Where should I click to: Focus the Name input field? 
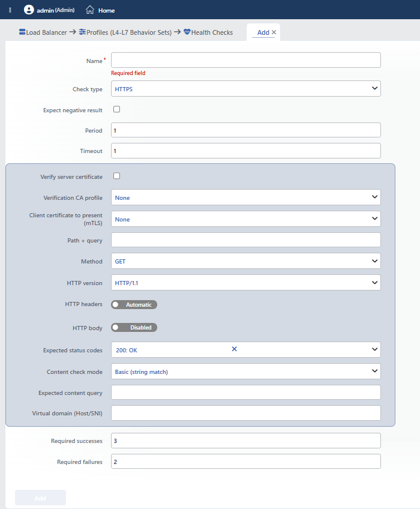click(246, 60)
